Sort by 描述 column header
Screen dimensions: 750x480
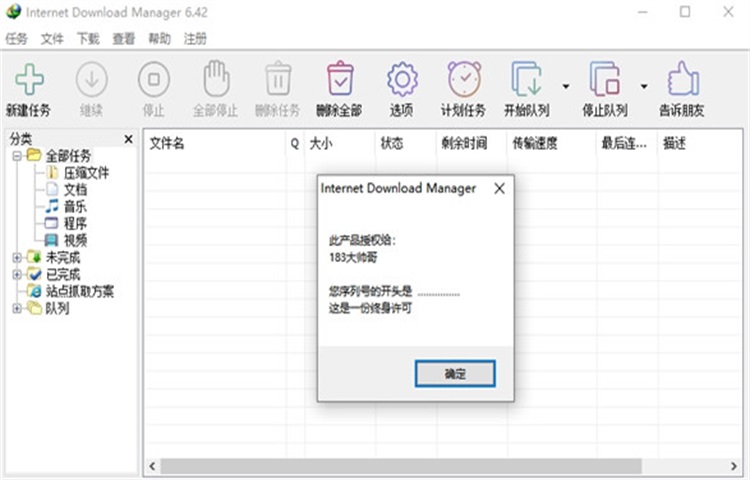[x=700, y=143]
